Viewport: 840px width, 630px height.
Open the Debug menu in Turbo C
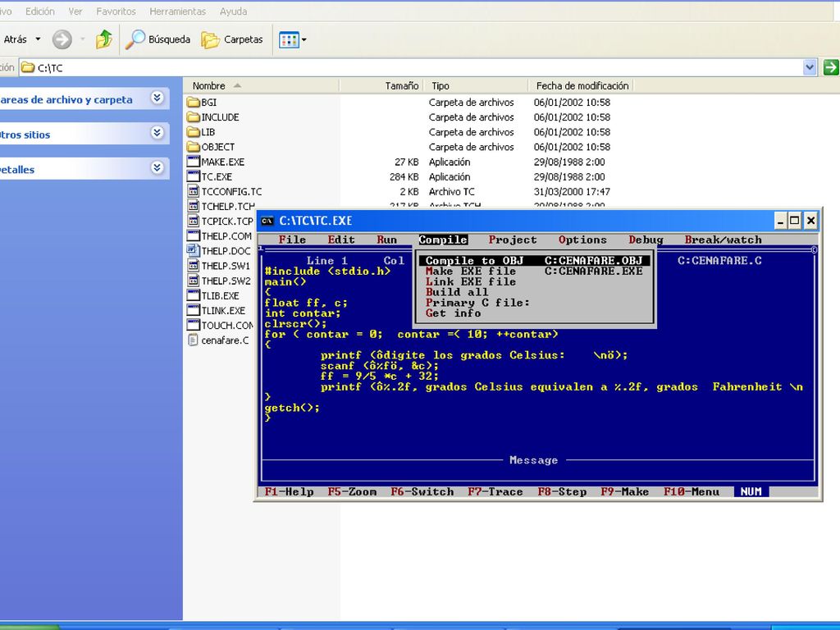point(646,240)
